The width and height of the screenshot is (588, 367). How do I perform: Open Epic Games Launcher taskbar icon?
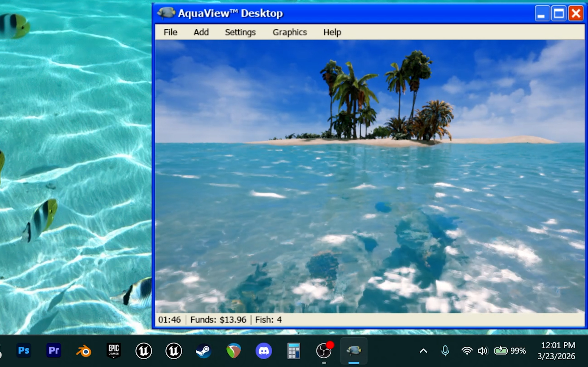[x=114, y=350]
